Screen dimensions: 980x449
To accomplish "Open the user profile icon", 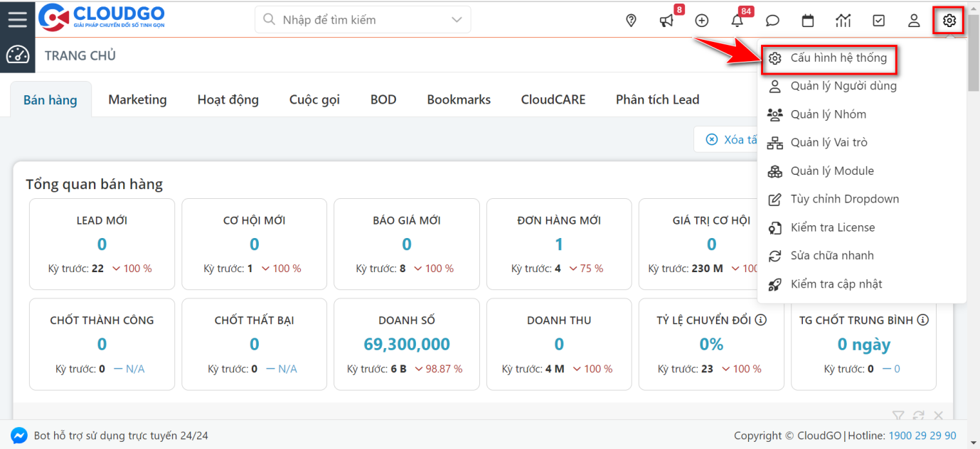I will (914, 21).
